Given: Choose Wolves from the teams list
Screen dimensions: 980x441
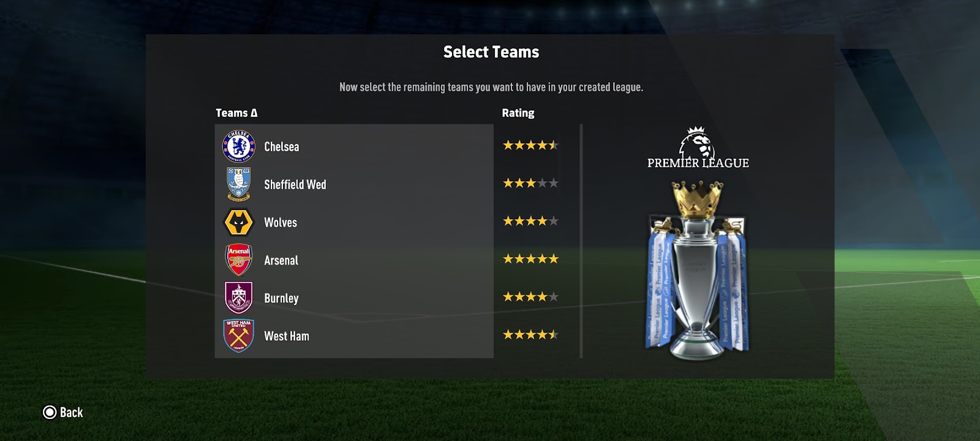Looking at the screenshot, I should pos(354,222).
